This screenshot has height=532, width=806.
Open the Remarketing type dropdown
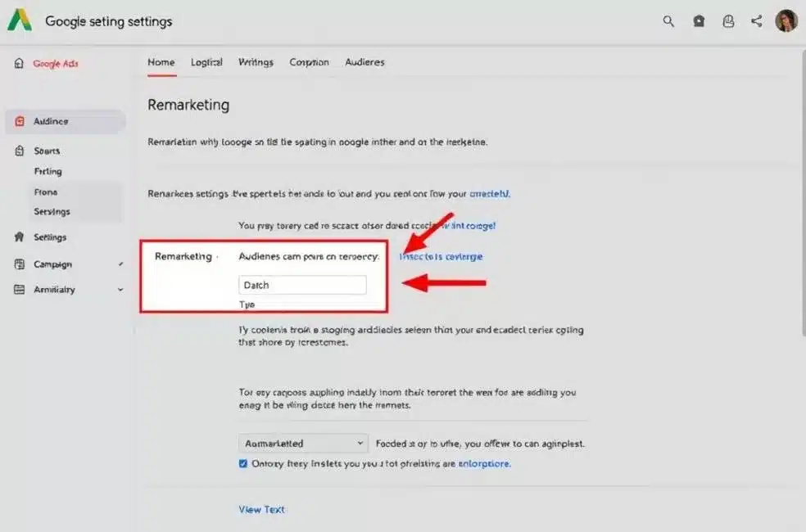[302, 443]
